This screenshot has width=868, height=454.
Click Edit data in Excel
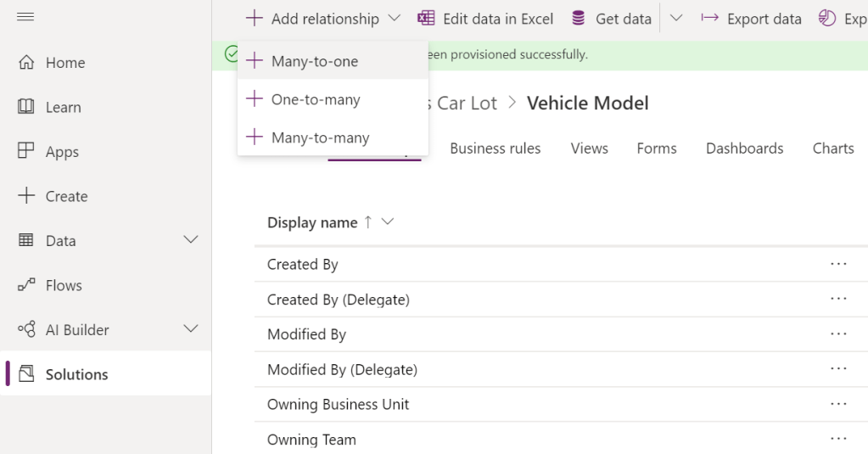(x=486, y=19)
